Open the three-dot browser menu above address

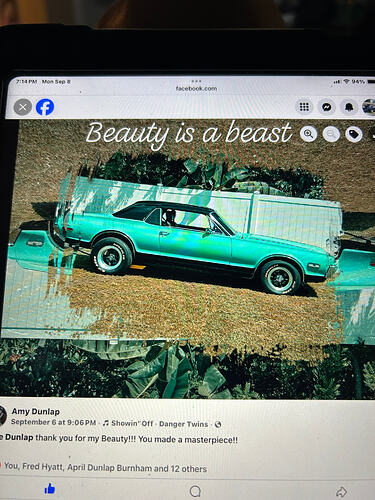pos(196,81)
